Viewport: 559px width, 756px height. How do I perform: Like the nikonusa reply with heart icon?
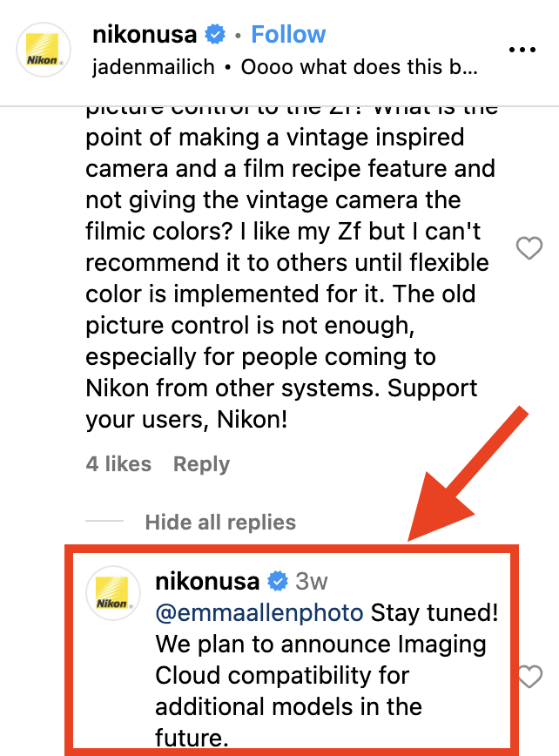click(x=529, y=677)
